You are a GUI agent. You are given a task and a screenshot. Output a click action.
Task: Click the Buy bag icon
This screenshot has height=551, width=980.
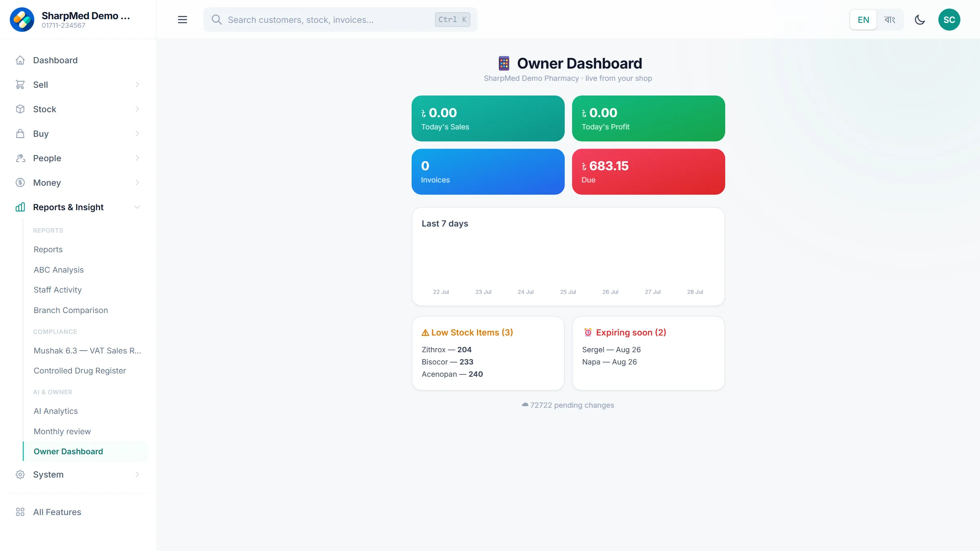tap(20, 134)
